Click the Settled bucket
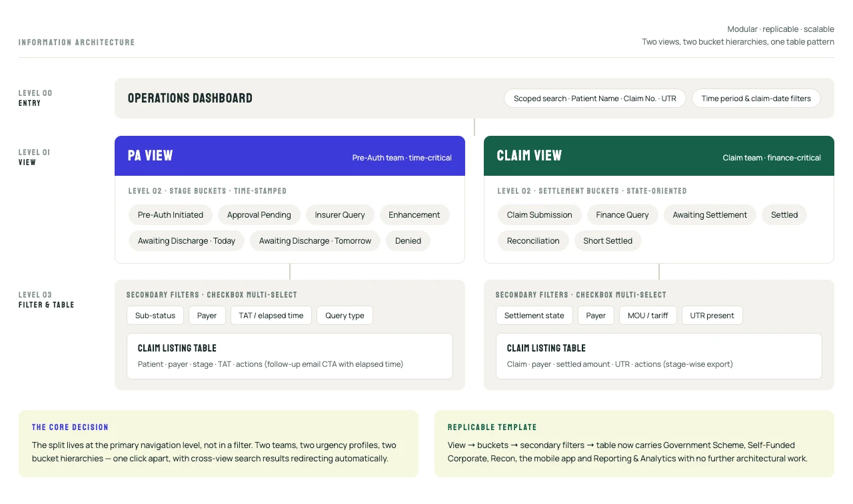The image size is (853, 504). pyautogui.click(x=784, y=215)
